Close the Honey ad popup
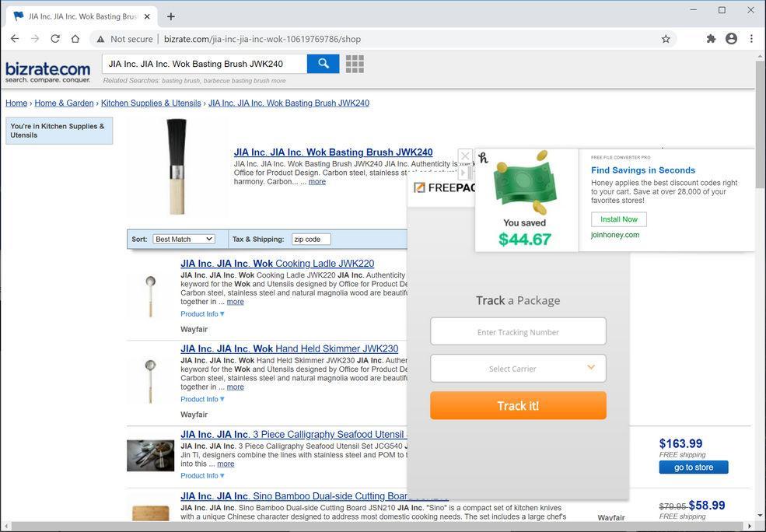The height and width of the screenshot is (532, 766). pyautogui.click(x=465, y=156)
